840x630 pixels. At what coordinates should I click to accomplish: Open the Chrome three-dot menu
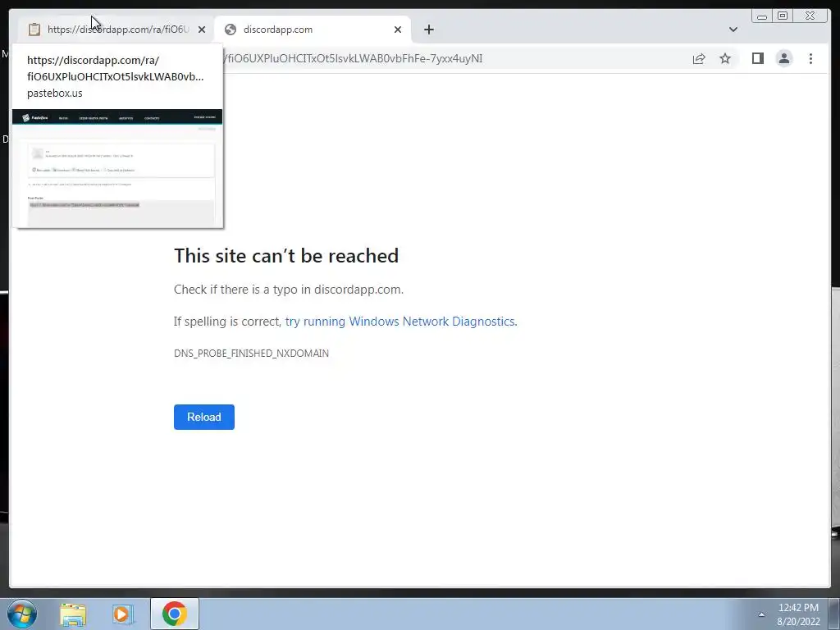click(810, 58)
